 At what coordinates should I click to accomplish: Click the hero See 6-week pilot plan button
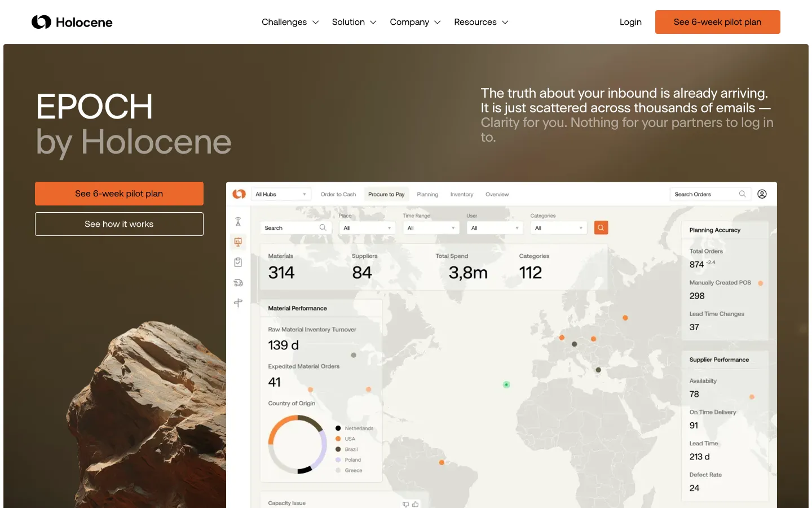119,194
